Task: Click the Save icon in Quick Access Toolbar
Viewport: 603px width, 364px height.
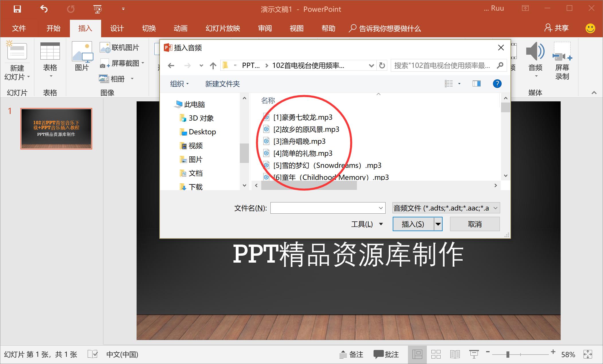Action: pyautogui.click(x=18, y=9)
